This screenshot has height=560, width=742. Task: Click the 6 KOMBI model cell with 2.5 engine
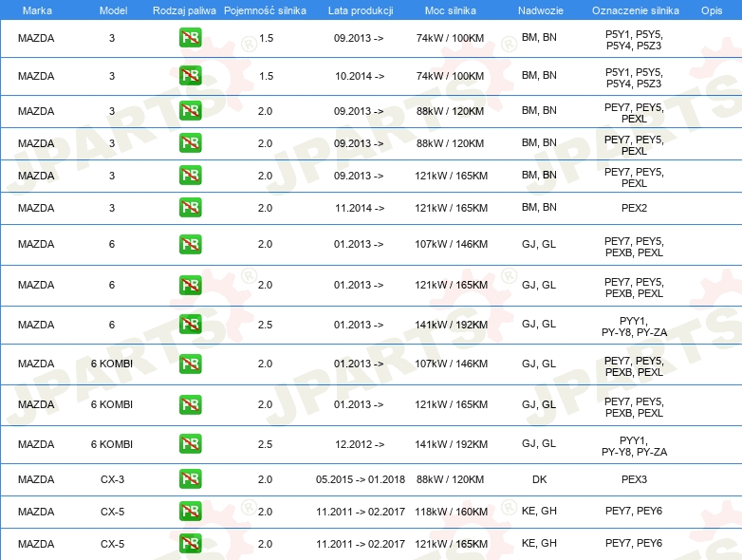click(112, 444)
